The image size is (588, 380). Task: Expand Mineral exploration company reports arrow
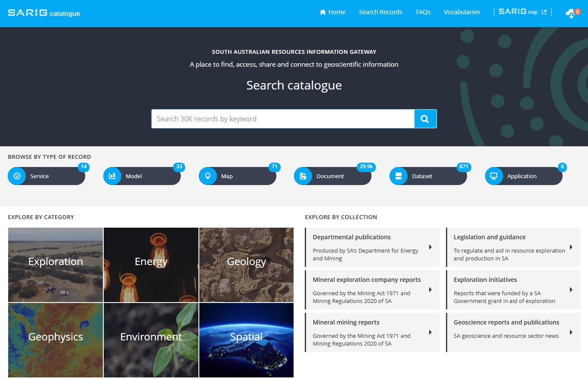pyautogui.click(x=430, y=290)
